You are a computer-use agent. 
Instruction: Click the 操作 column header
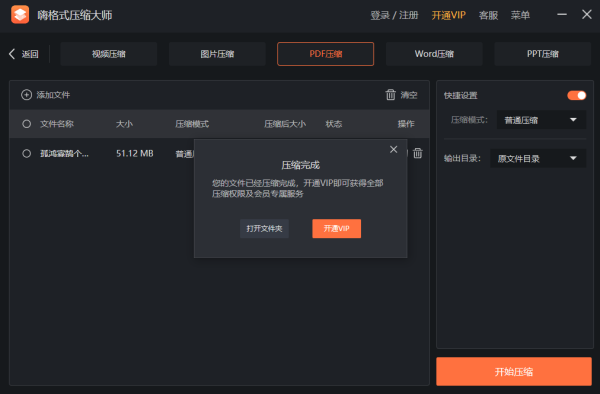[406, 124]
